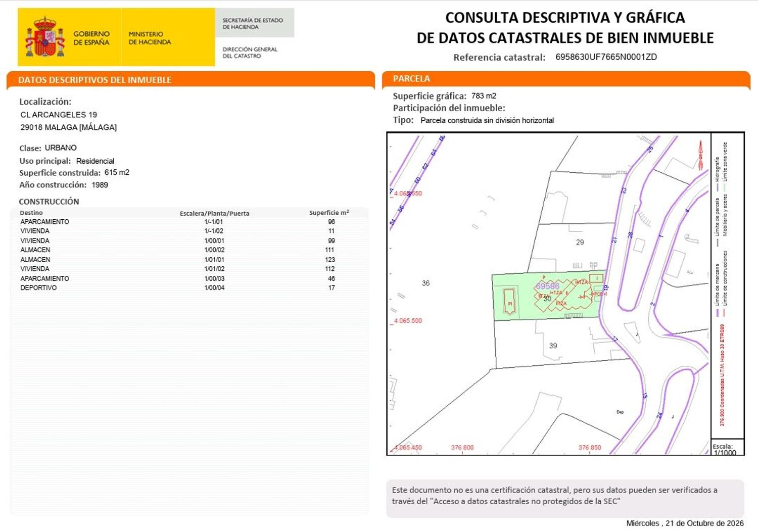Click the Límite de manzana legend entry
The width and height of the screenshot is (758, 532).
point(717,291)
